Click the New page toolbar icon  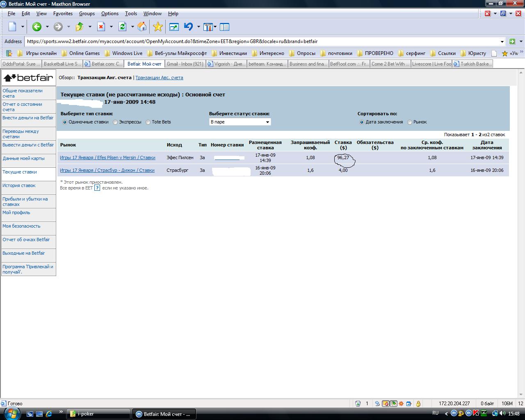pyautogui.click(x=13, y=27)
